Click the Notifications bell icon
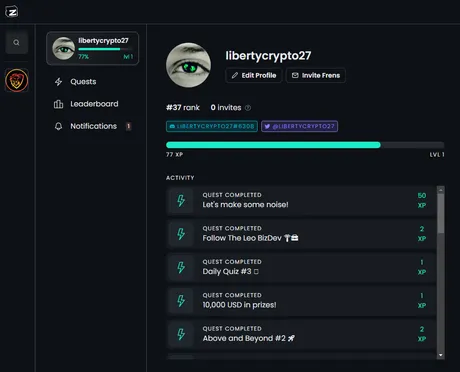 [58, 126]
